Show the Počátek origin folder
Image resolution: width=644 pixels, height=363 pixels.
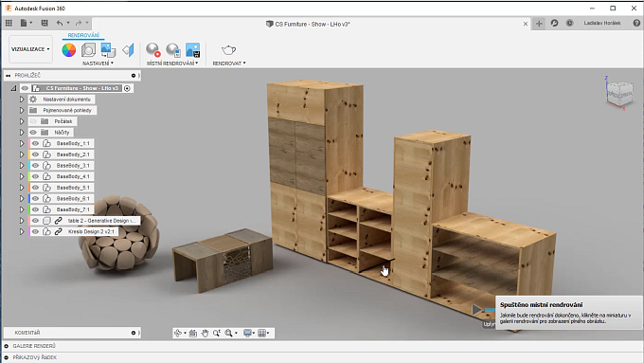[x=33, y=121]
